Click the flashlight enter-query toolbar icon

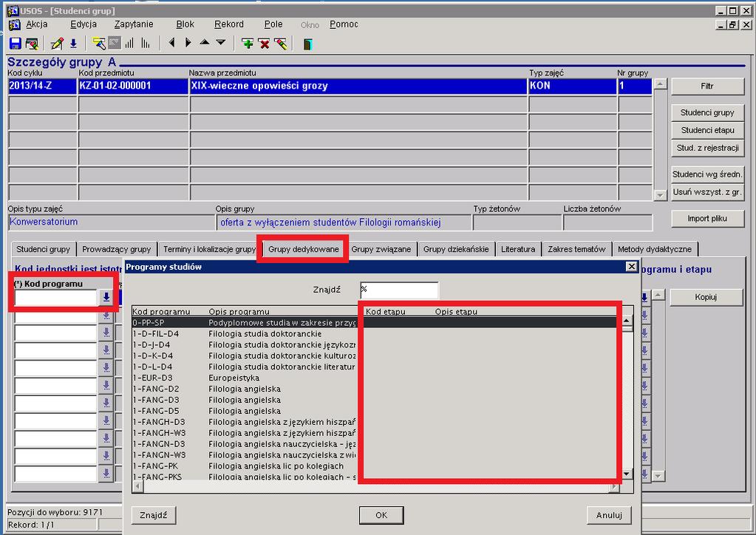point(99,44)
